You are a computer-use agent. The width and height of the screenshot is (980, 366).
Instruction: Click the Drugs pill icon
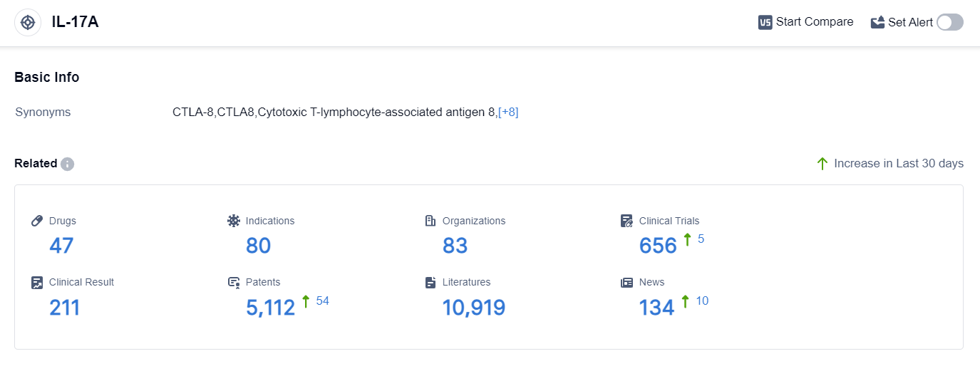click(x=37, y=221)
